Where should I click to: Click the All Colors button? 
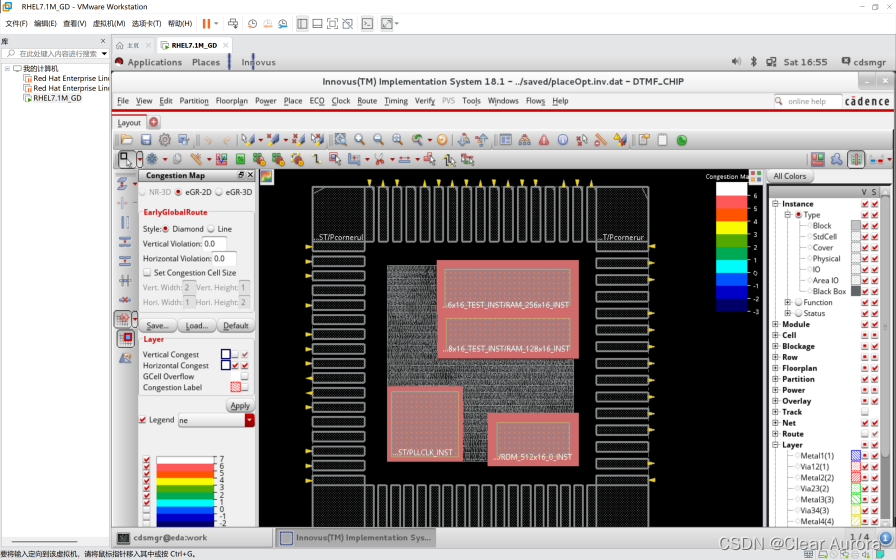pos(790,176)
